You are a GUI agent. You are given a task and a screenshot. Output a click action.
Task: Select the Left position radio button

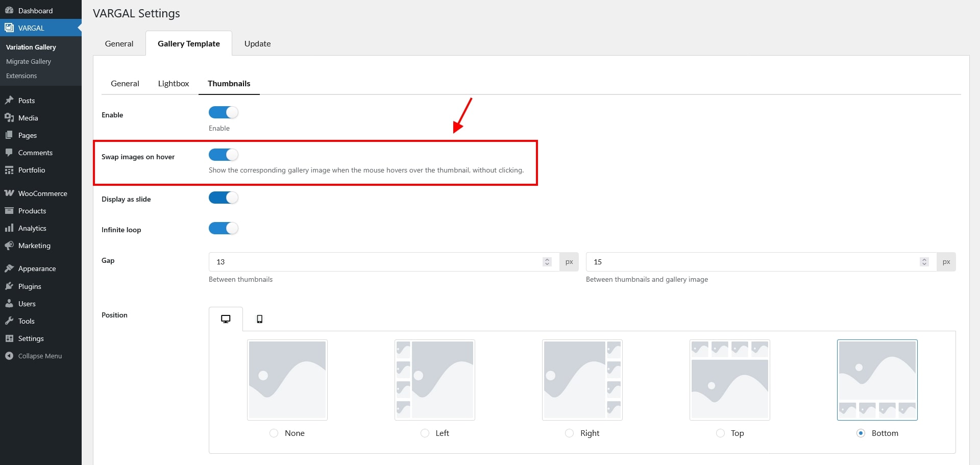coord(425,433)
